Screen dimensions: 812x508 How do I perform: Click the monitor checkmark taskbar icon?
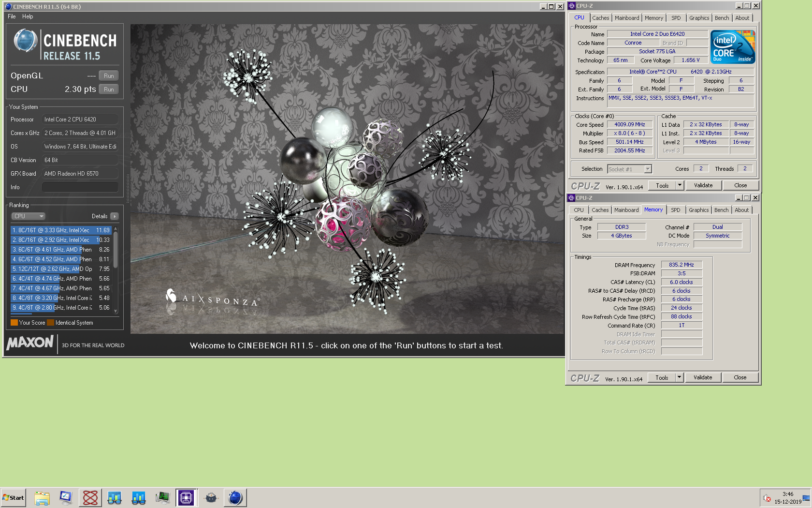pos(66,498)
